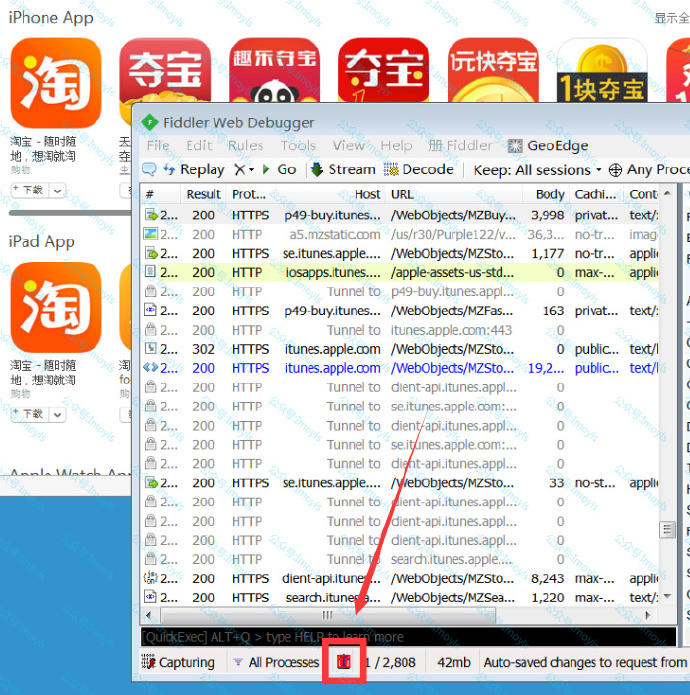Click the GeoEdge toolbar item
Screen dimensions: 690x695
coord(548,145)
